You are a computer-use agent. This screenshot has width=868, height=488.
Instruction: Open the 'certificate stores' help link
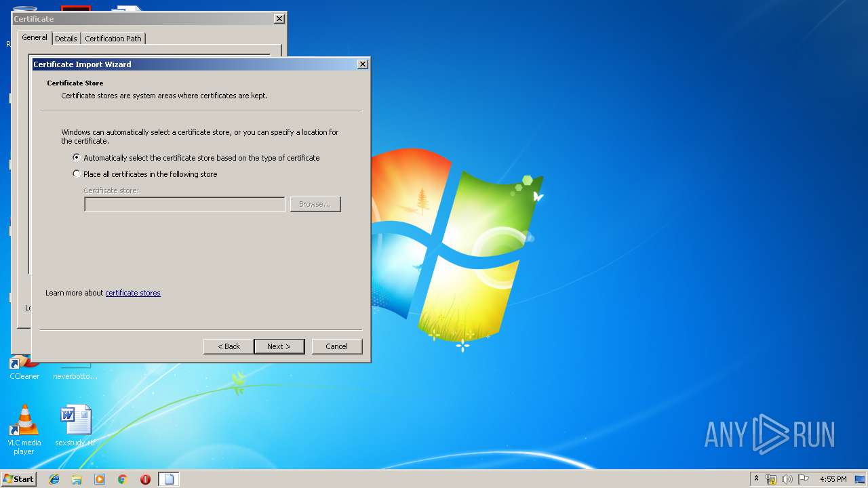[133, 293]
